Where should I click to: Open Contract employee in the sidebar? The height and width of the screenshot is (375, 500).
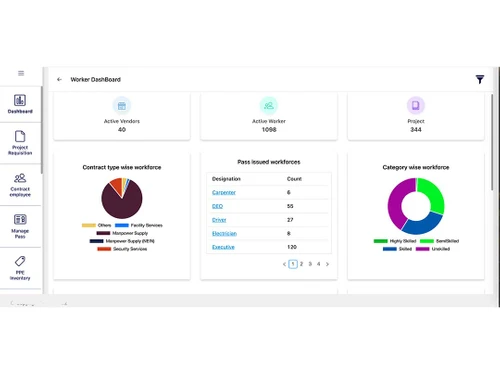(x=20, y=185)
